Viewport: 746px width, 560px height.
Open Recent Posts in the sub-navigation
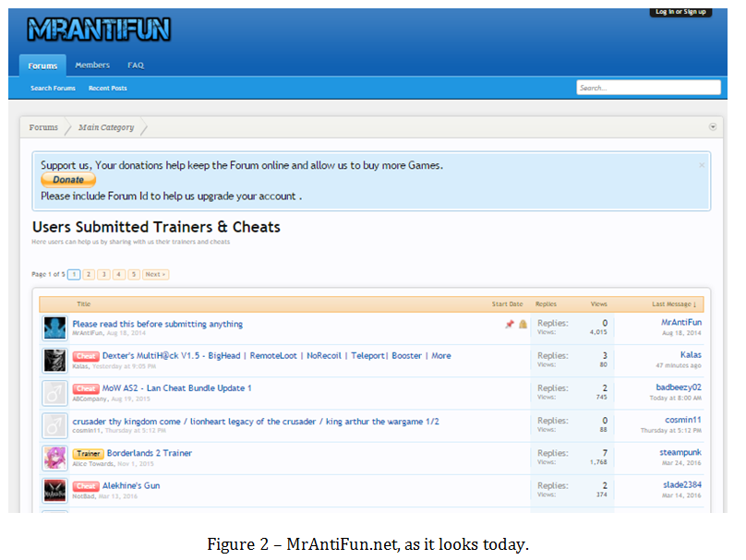[107, 88]
